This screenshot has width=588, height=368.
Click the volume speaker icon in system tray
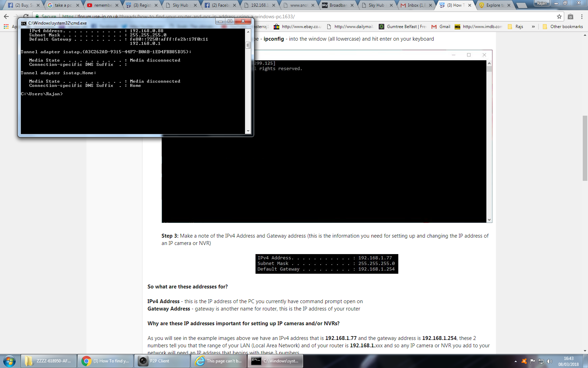(549, 361)
